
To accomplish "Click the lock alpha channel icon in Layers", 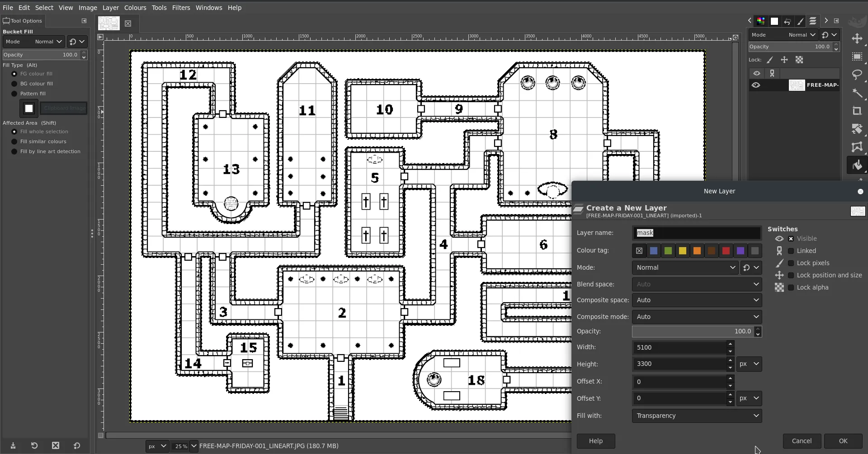I will coord(799,60).
